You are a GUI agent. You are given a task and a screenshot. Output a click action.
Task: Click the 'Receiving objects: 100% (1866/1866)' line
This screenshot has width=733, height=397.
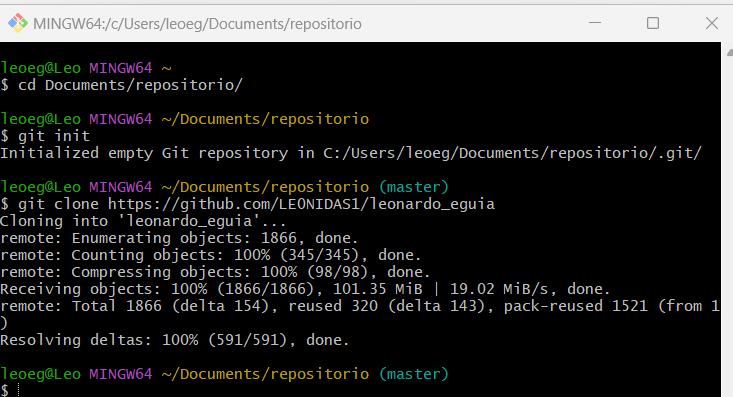[305, 289]
